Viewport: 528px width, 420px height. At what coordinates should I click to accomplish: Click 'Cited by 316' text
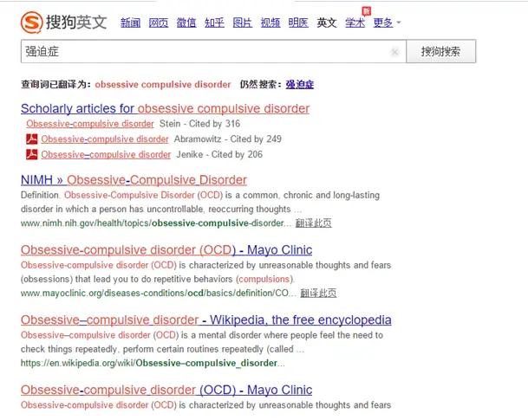coord(214,124)
